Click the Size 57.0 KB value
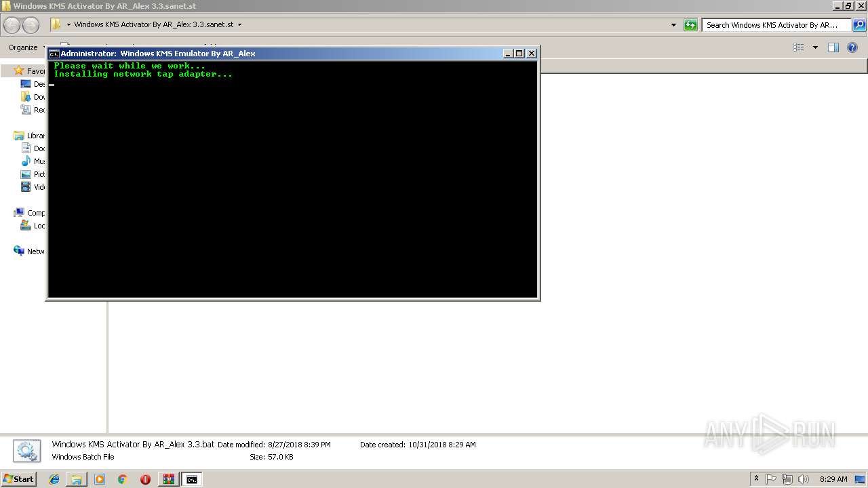 281,457
